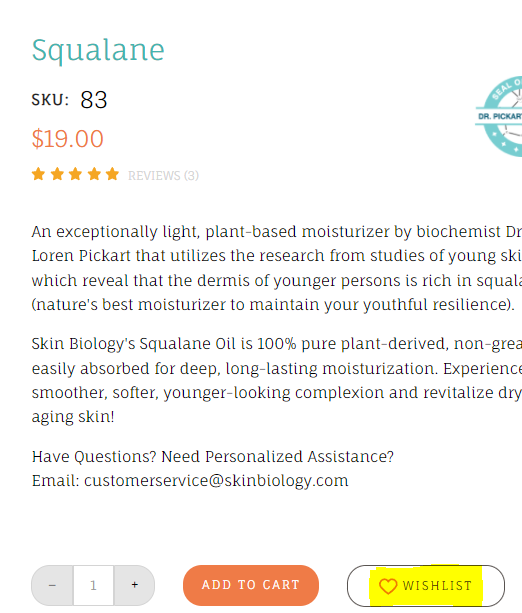This screenshot has height=613, width=522.
Task: Increase quantity with the plus button
Action: (x=135, y=585)
